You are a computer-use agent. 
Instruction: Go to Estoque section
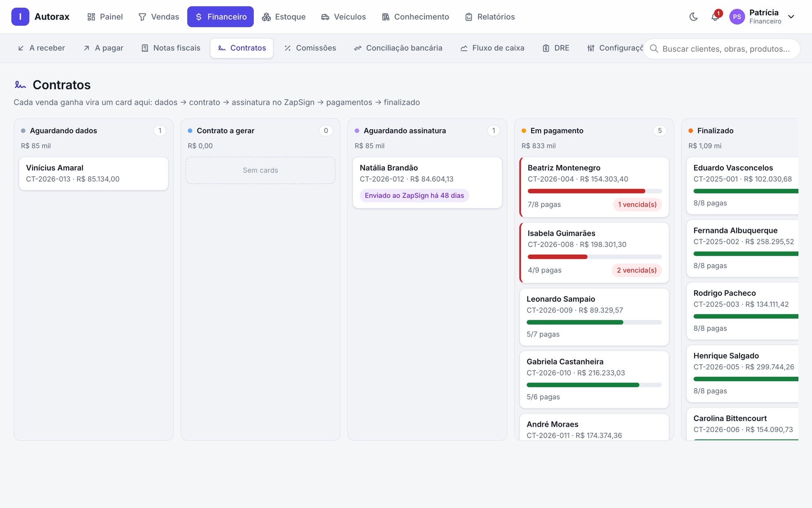click(284, 17)
